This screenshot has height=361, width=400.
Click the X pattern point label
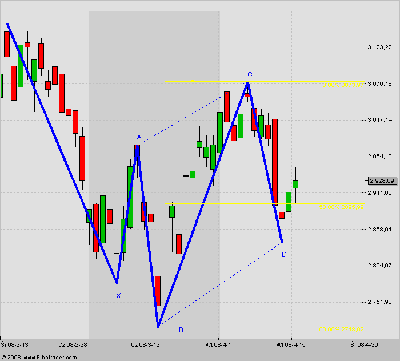click(x=119, y=295)
